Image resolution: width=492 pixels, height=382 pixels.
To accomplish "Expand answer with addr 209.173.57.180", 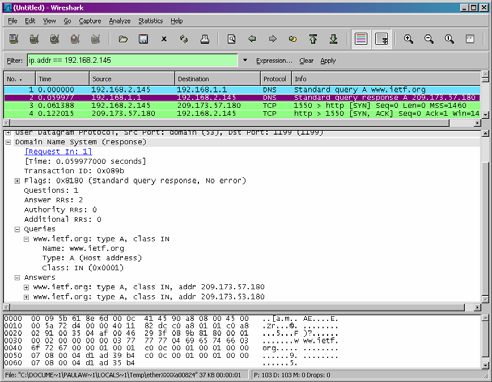I will pyautogui.click(x=26, y=287).
